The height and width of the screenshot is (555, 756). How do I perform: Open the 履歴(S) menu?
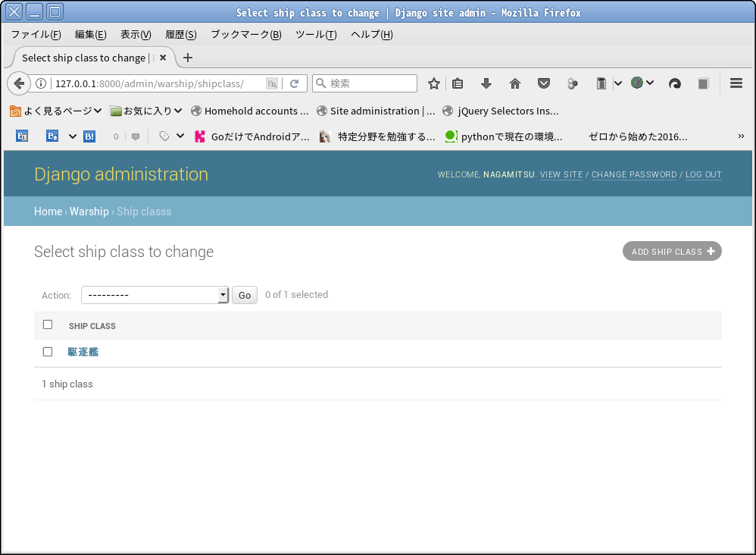(181, 34)
